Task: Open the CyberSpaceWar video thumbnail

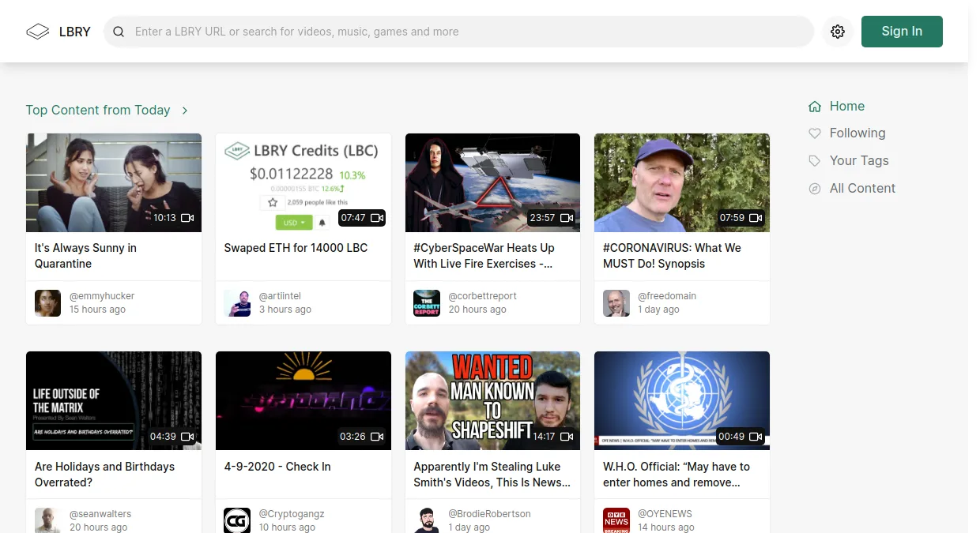Action: tap(492, 182)
